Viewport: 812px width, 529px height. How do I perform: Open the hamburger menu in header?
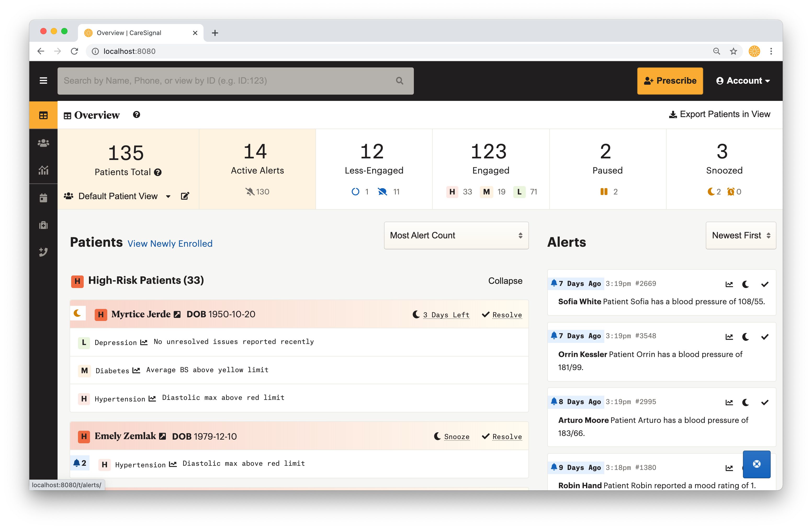pos(43,81)
